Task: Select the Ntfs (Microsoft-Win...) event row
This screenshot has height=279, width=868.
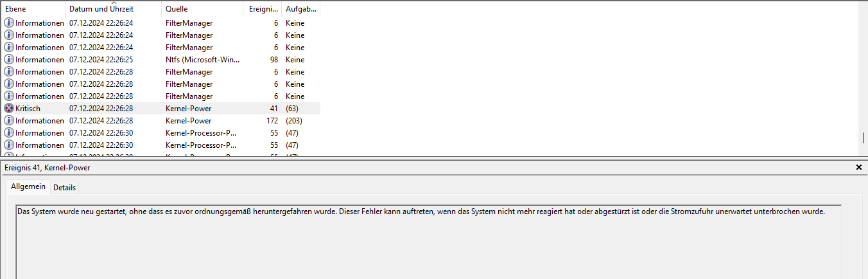Action: coord(161,60)
